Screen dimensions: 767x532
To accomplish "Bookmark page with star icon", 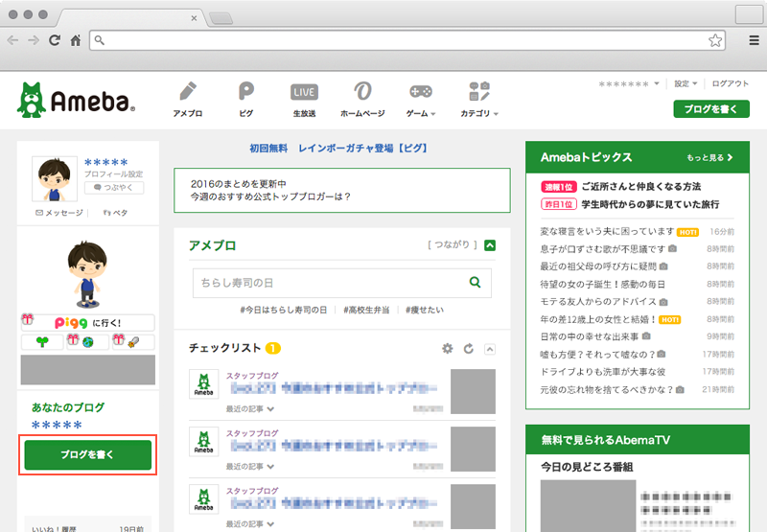I will [715, 40].
